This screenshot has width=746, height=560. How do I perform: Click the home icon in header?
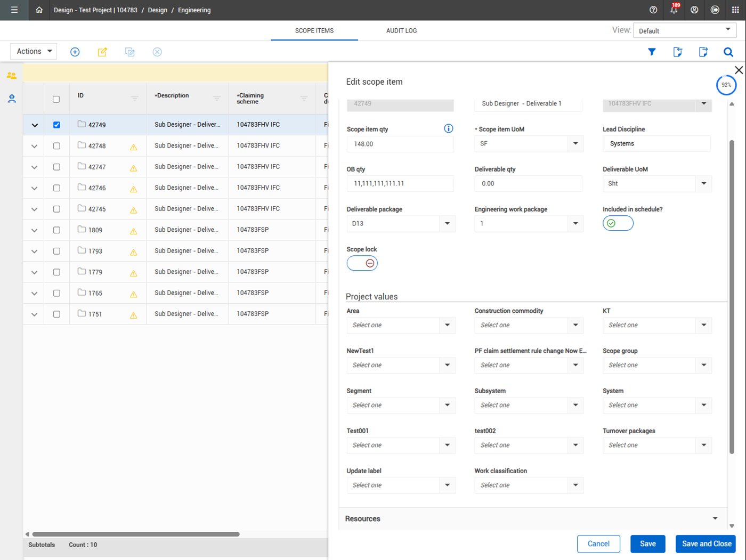39,10
